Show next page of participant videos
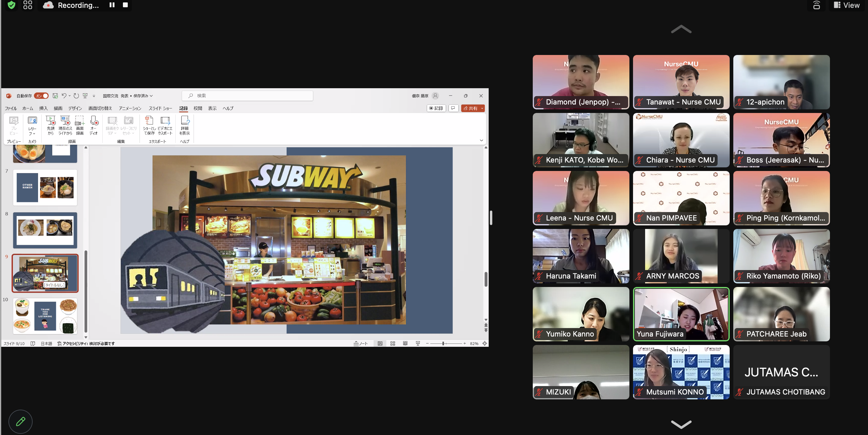The image size is (868, 435). [681, 424]
